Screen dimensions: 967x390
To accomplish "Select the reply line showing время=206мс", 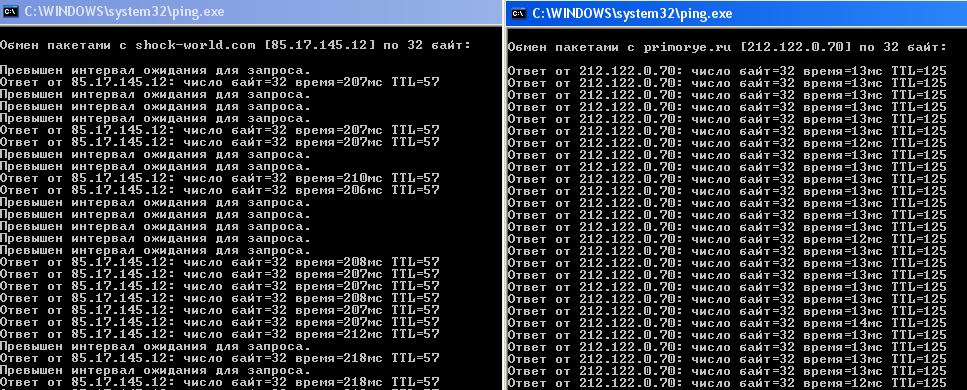I will (x=220, y=190).
